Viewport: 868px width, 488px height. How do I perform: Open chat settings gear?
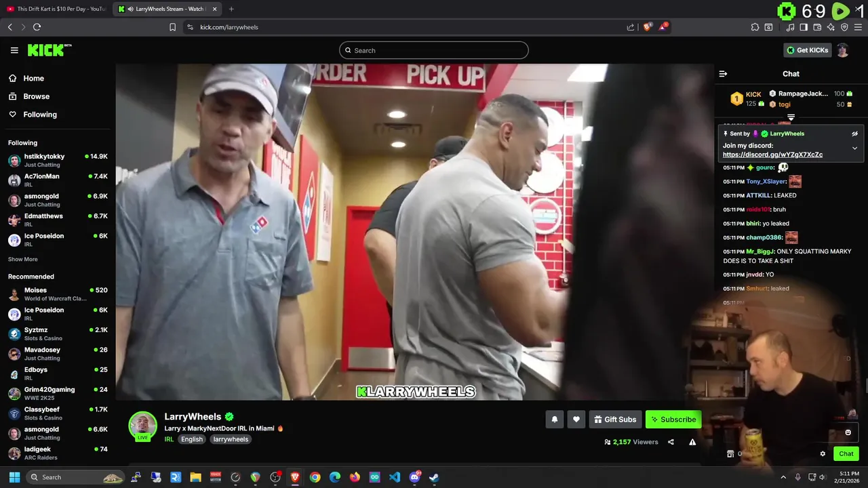pos(823,454)
